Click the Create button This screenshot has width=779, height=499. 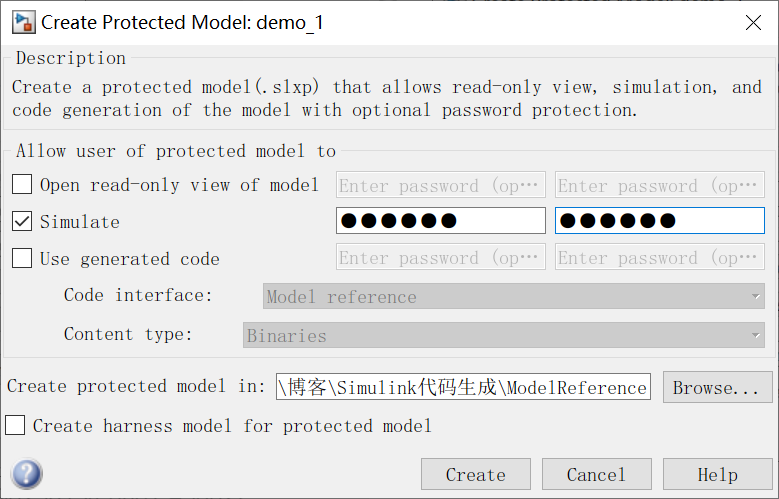[x=475, y=474]
